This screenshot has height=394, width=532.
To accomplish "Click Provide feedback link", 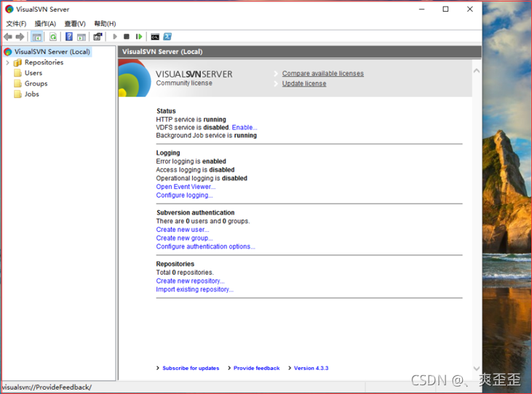I will tap(256, 368).
